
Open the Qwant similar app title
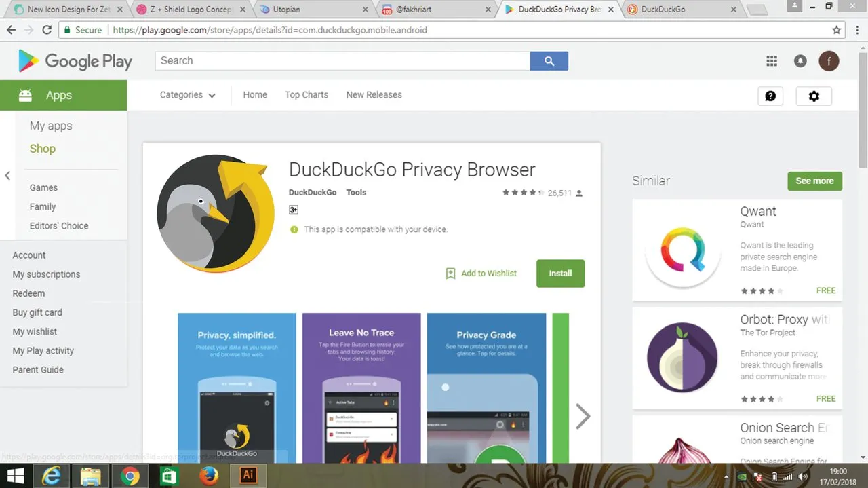coord(758,212)
